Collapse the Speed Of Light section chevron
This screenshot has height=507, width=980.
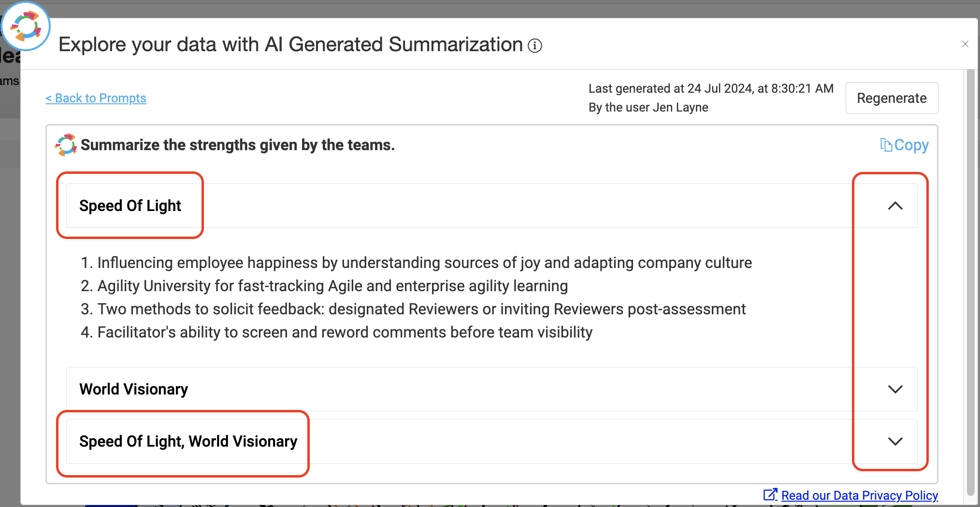895,206
